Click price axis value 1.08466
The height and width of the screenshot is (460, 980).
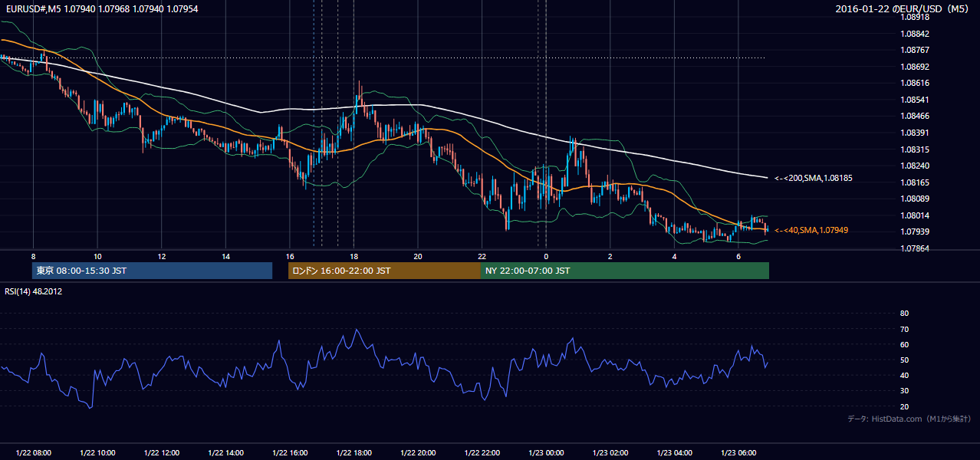point(914,116)
